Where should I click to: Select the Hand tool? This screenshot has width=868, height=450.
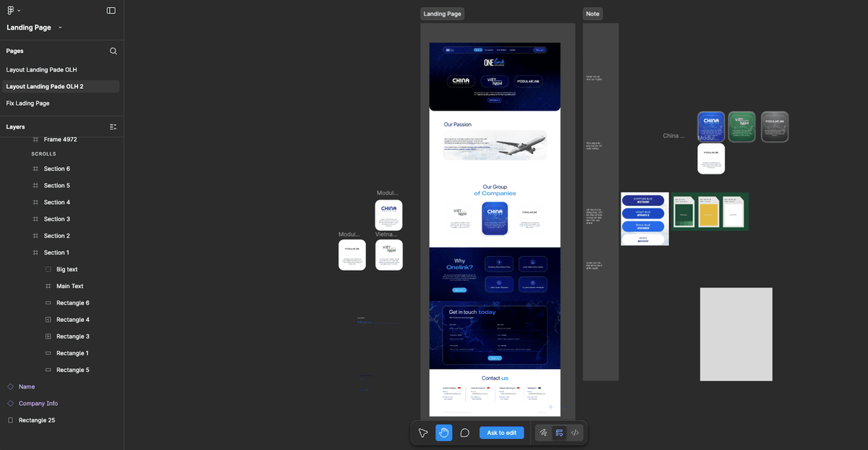tap(443, 433)
